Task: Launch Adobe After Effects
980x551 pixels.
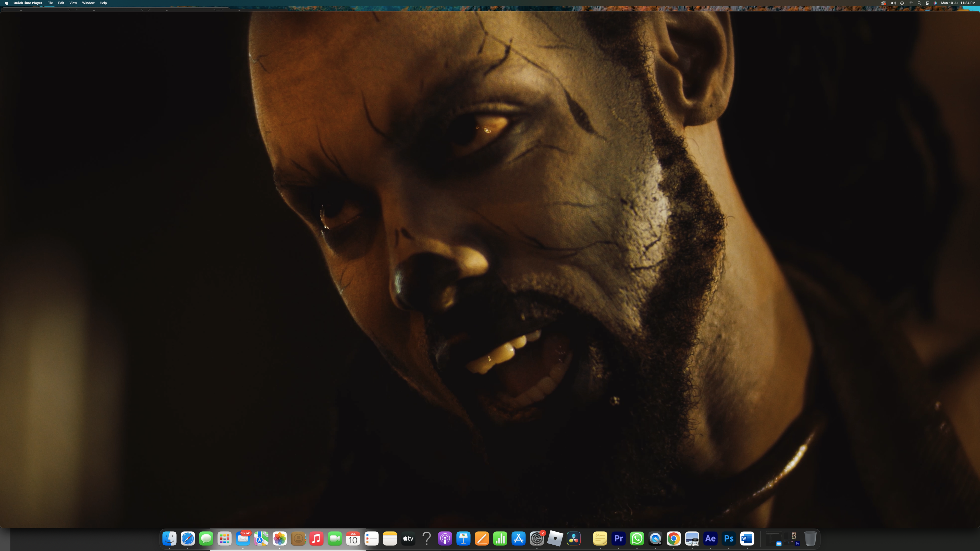Action: [x=710, y=539]
